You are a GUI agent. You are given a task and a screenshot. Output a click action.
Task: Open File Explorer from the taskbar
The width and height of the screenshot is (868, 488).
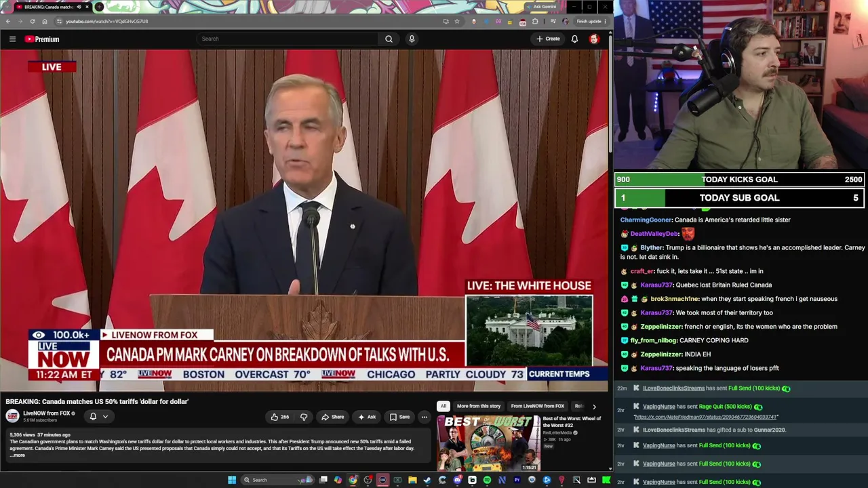pos(412,480)
